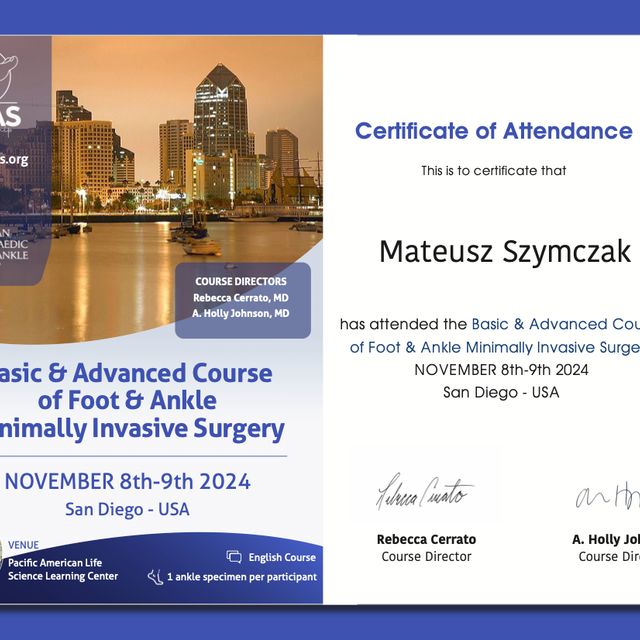Click 'of Foot & Ankle' poster title line
Screen dimensions: 640x640
pos(127,400)
